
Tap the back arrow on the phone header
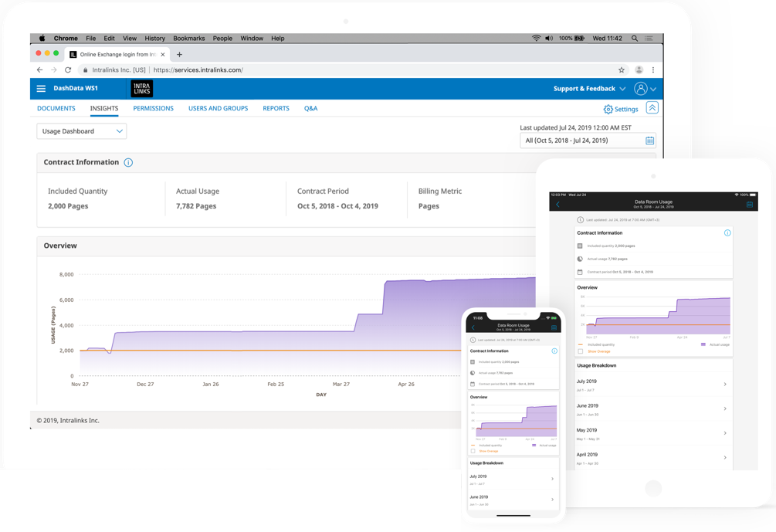tap(473, 327)
